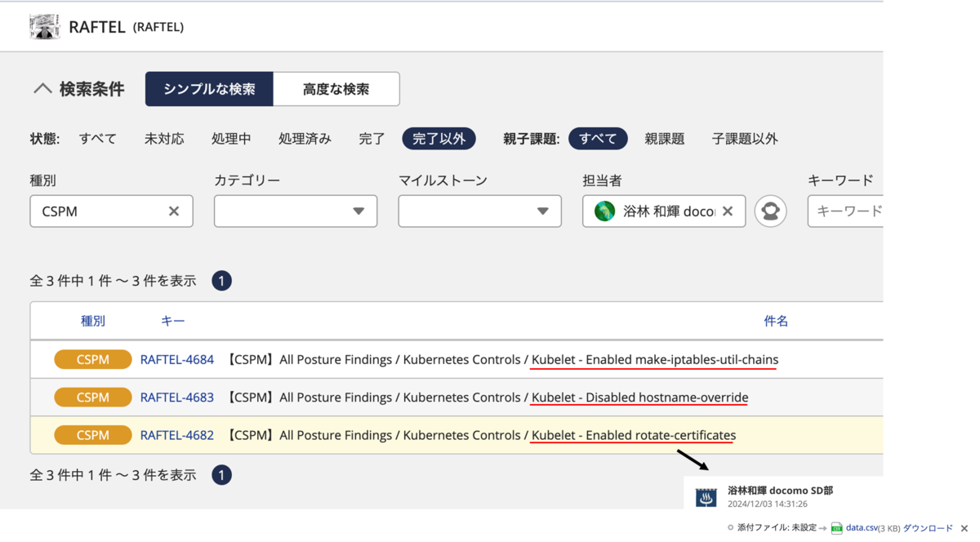Click the data.csv file icon
Screen dimensions: 980x542
[x=836, y=529]
